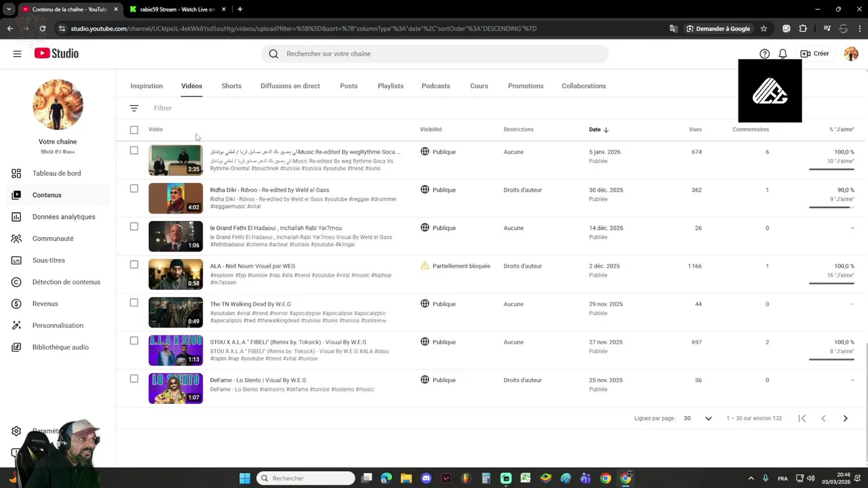Go to the next page arrow

coord(845,418)
